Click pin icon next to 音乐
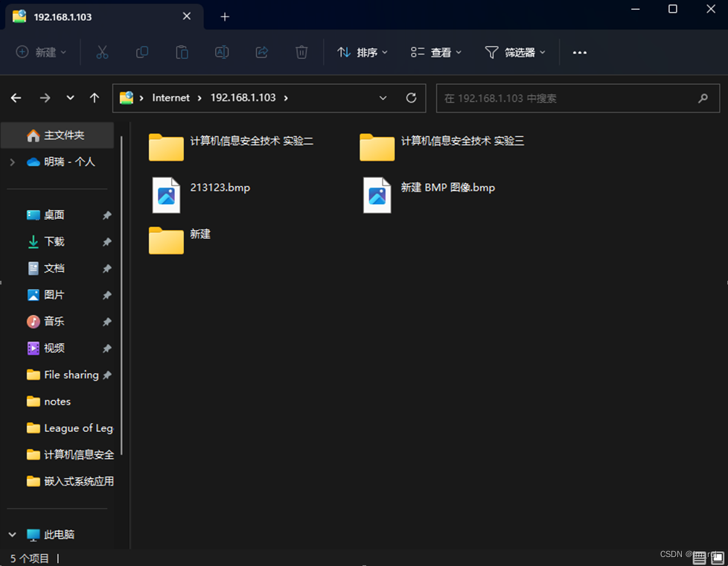 [x=107, y=321]
